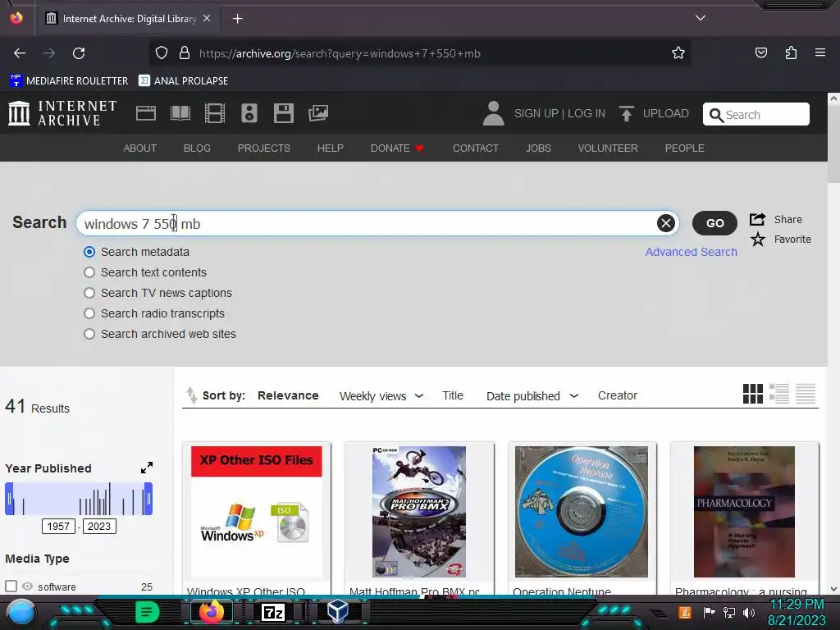Click the GO search button

pos(714,223)
